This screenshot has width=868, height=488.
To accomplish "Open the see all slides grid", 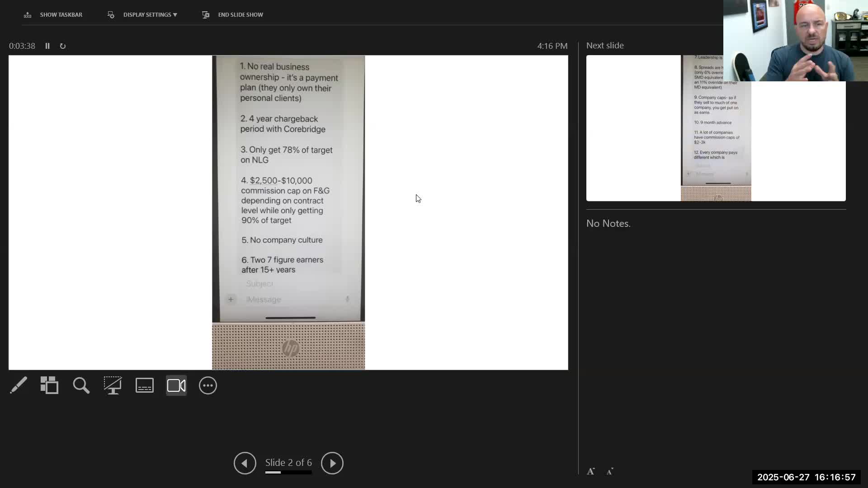I will tap(49, 385).
